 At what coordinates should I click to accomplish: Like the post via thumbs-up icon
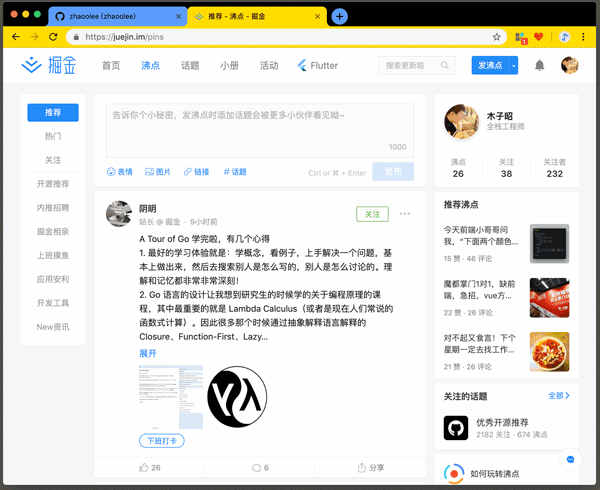pos(144,467)
